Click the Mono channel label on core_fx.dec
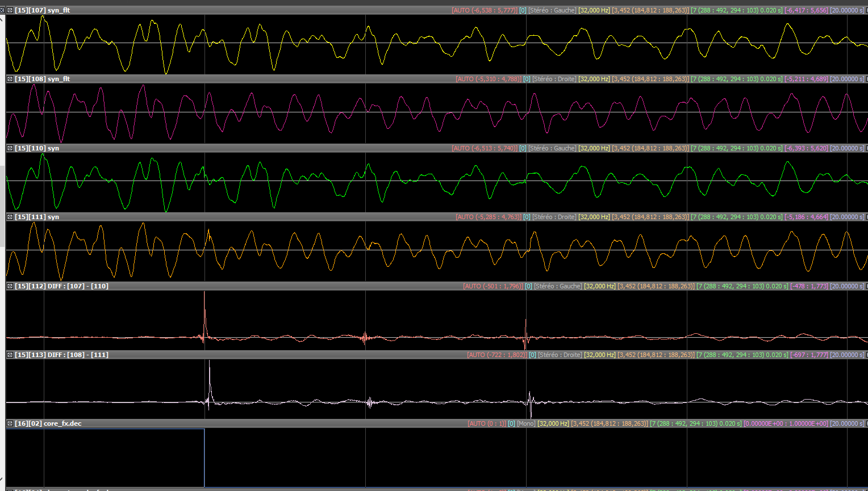 (525, 423)
